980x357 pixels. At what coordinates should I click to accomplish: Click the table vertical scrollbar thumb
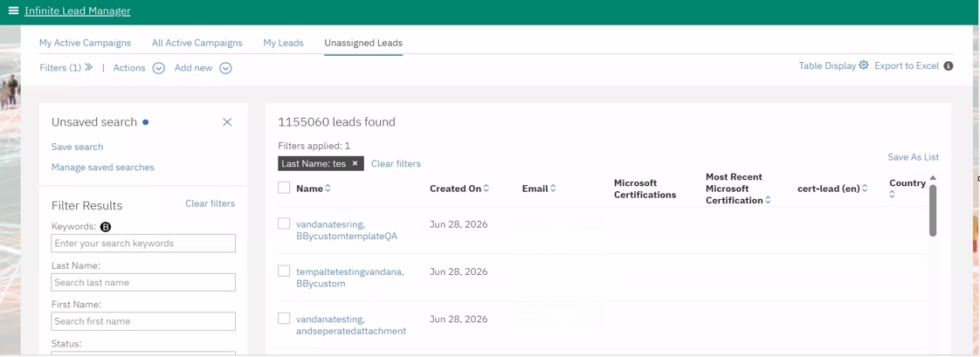click(933, 210)
